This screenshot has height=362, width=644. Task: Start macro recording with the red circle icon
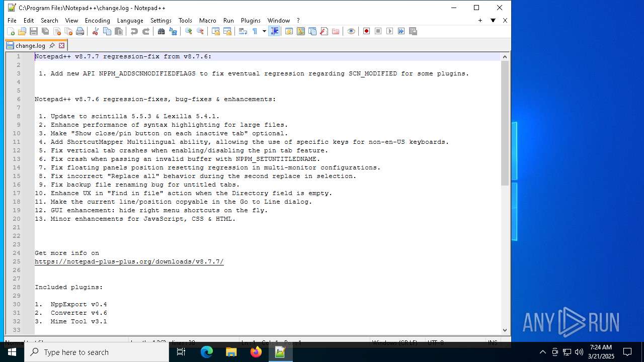pos(366,31)
